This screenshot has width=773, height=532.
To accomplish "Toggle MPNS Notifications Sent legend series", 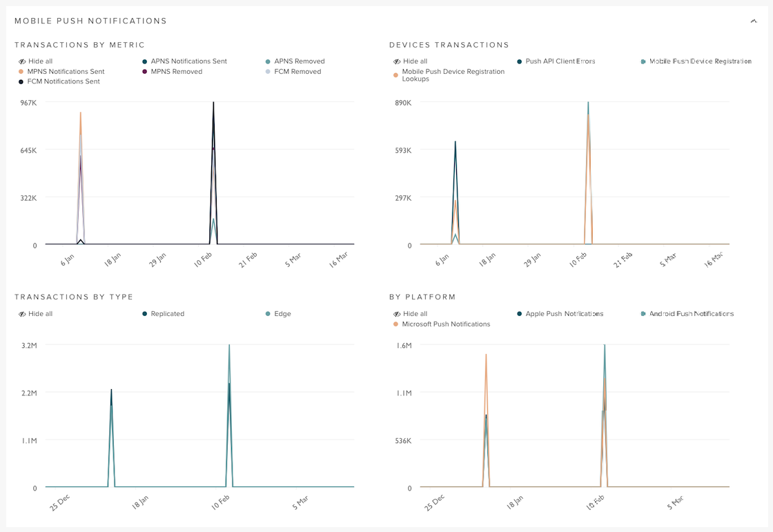I will 61,72.
